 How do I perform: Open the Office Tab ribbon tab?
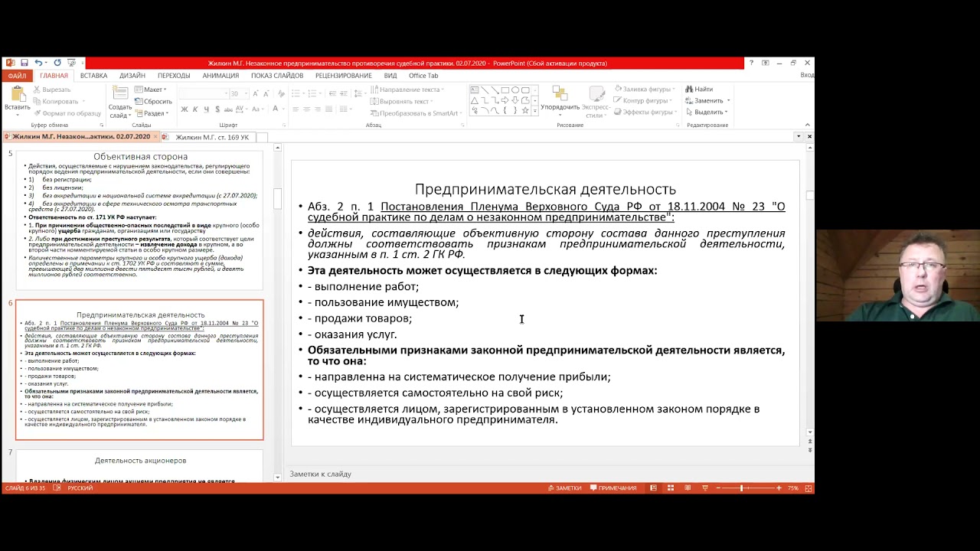(x=423, y=76)
